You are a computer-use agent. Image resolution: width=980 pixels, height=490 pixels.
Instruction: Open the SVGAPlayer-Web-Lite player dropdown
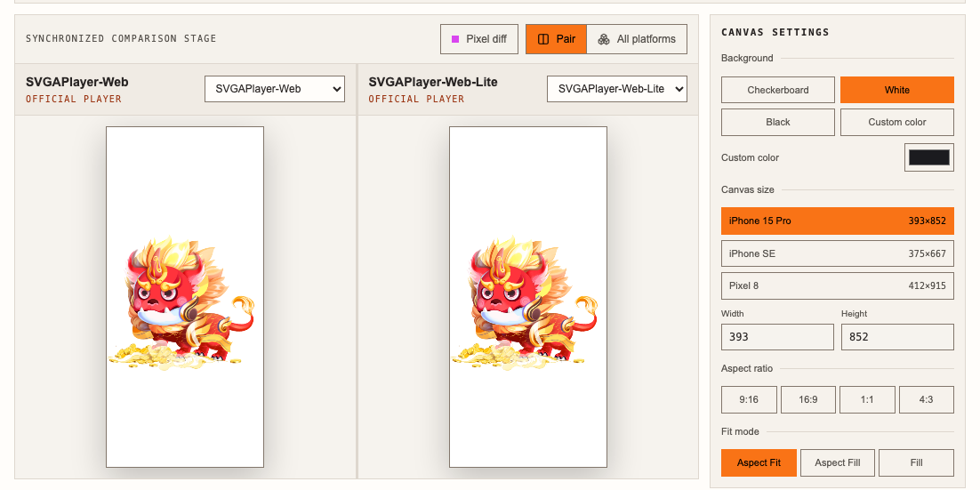tap(617, 89)
